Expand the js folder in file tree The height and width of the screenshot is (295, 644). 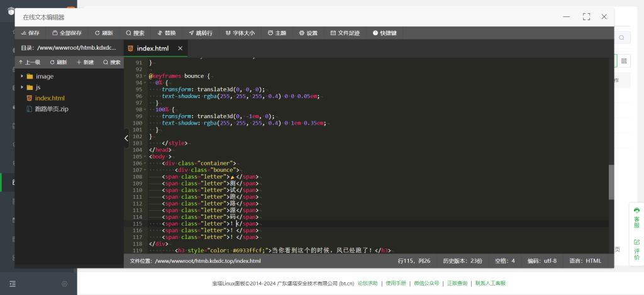pyautogui.click(x=38, y=87)
